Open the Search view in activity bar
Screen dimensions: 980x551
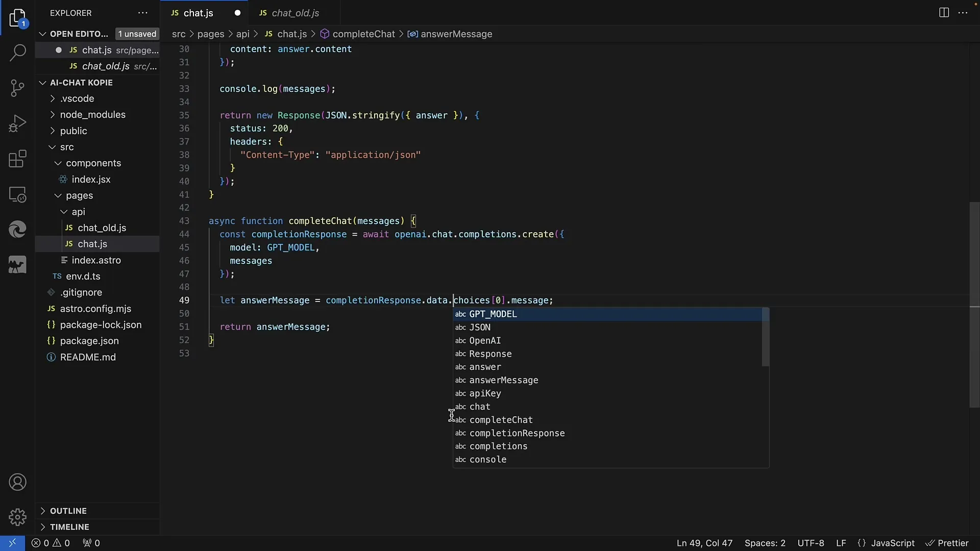[x=17, y=53]
